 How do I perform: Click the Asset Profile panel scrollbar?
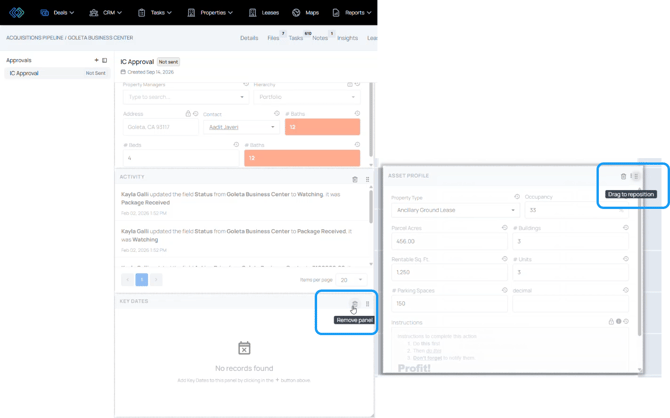click(x=640, y=261)
